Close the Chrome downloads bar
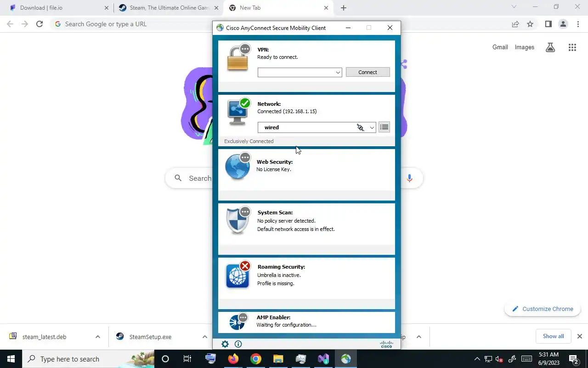 (x=580, y=336)
